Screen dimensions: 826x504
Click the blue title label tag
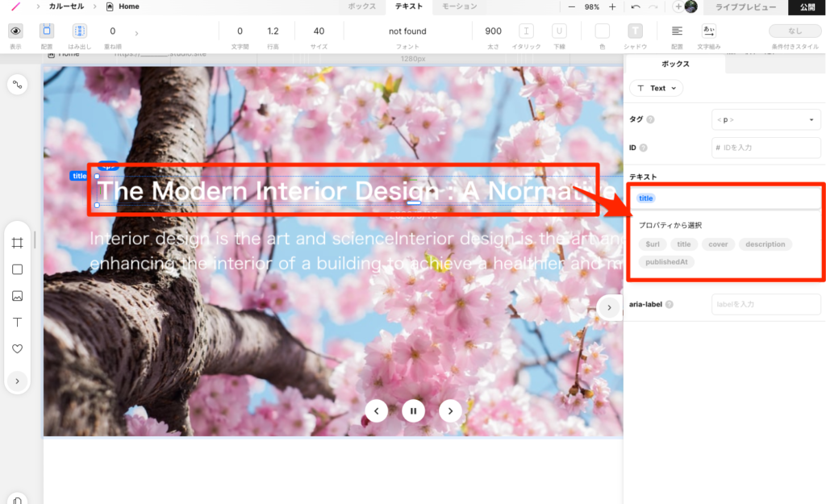[x=79, y=176]
